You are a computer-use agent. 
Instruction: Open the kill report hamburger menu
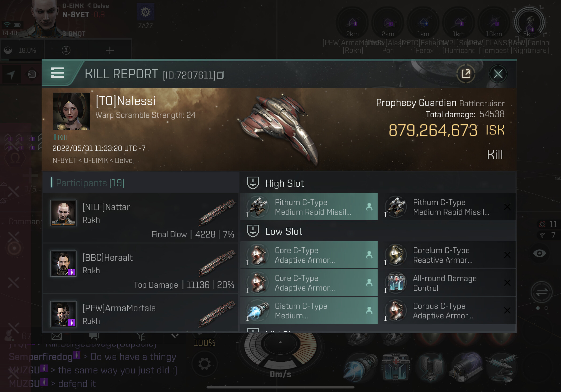point(57,73)
